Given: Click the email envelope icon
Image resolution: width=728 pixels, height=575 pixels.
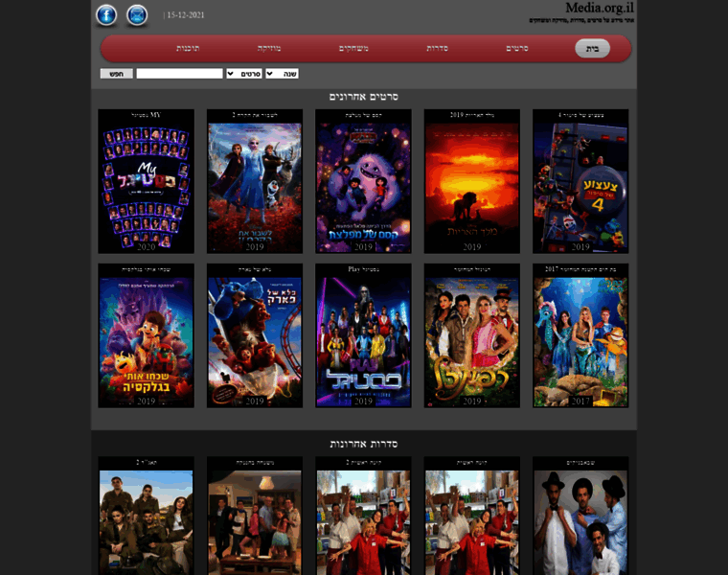Looking at the screenshot, I should tap(137, 15).
